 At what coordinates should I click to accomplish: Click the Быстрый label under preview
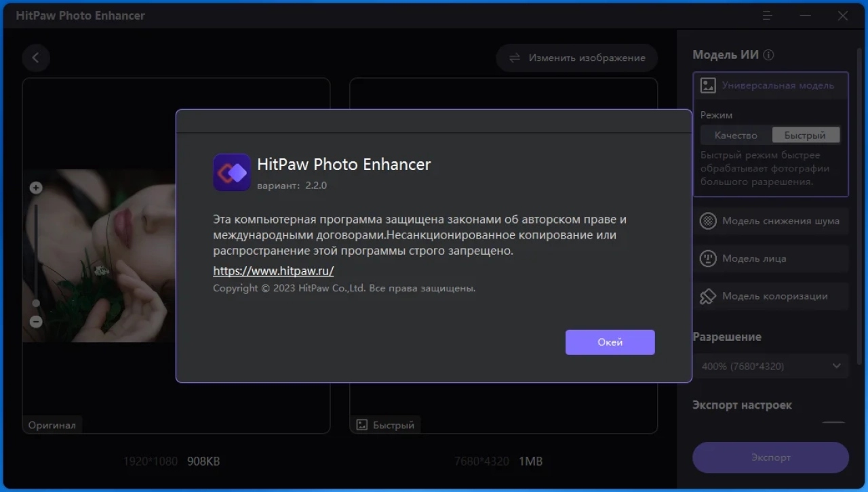393,426
